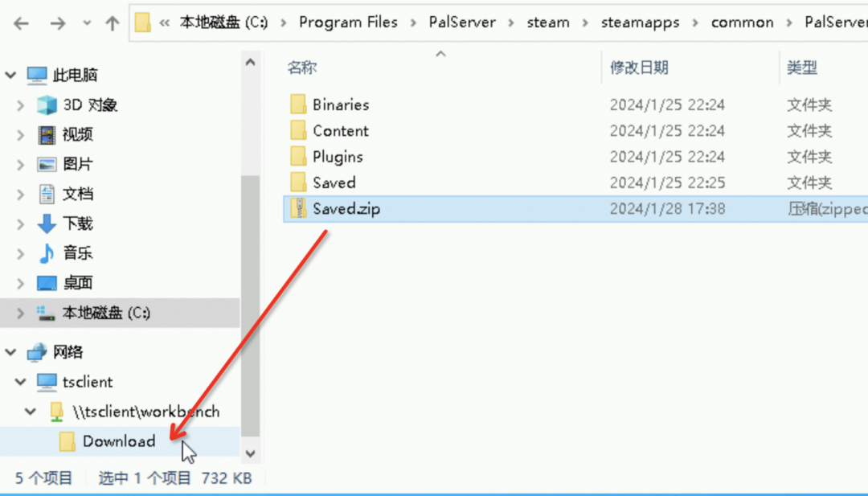Click the sidebar scrollbar down arrow
Image resolution: width=868 pixels, height=496 pixels.
pos(250,454)
